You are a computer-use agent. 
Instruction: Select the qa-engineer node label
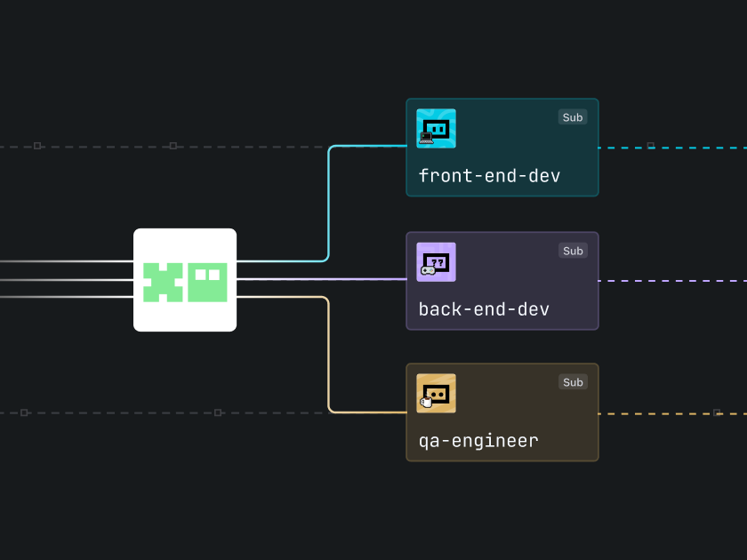click(478, 441)
